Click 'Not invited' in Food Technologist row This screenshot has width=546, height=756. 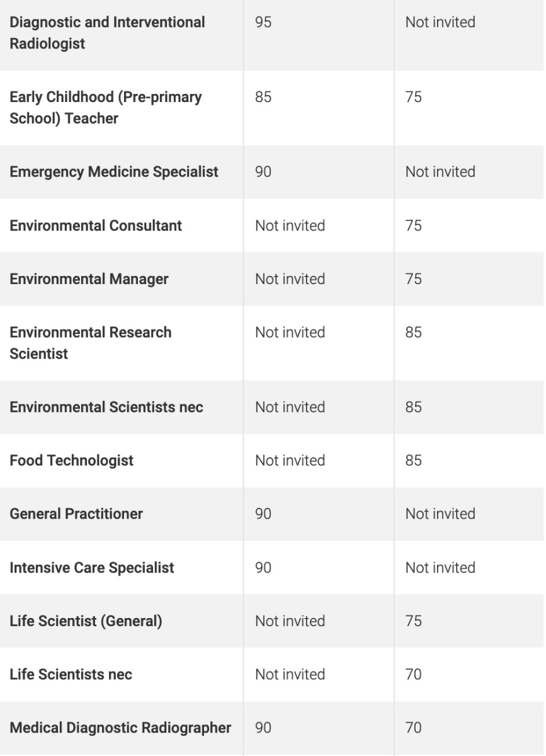290,461
